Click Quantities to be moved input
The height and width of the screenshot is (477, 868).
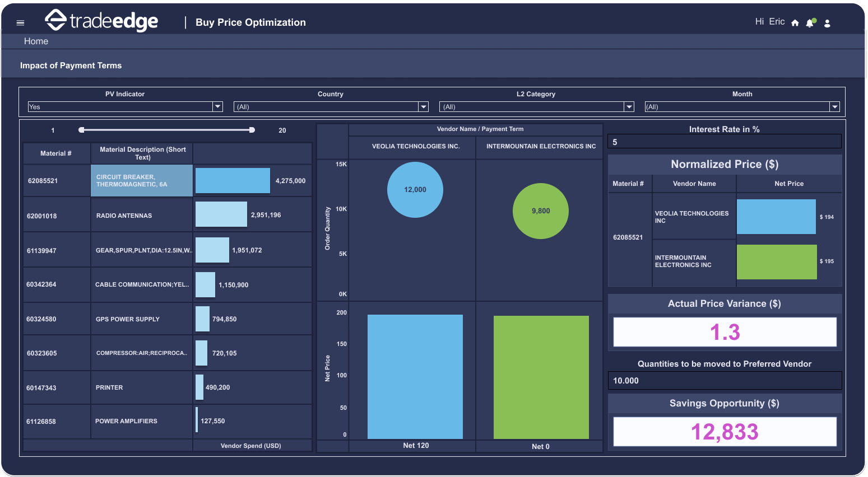click(x=724, y=381)
